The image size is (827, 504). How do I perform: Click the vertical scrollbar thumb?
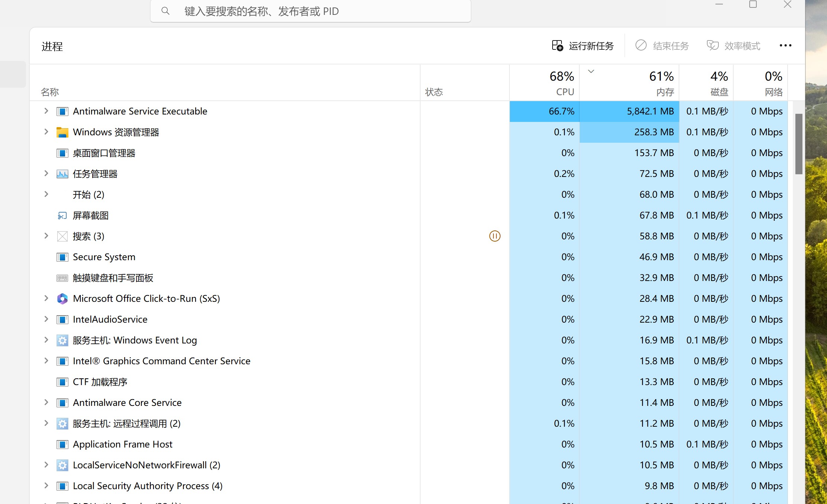coord(799,144)
